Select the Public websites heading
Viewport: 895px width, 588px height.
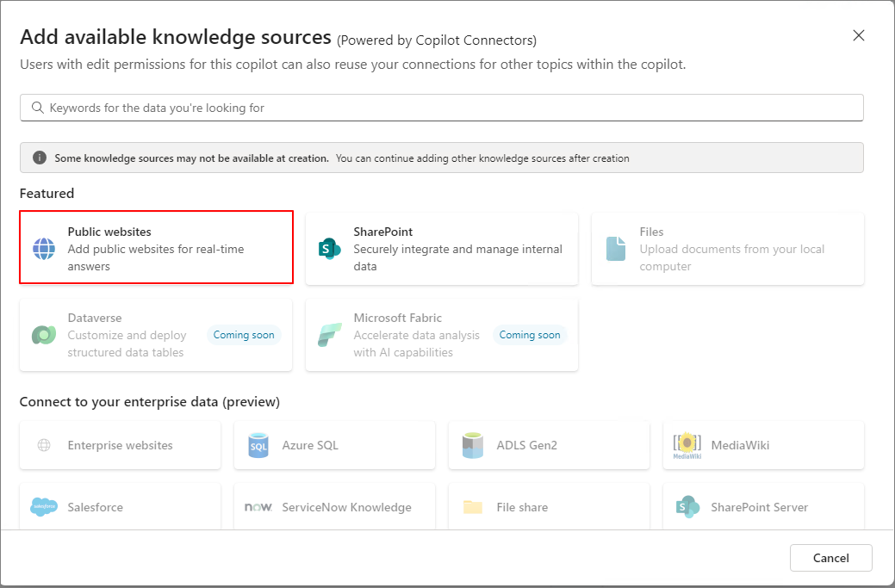tap(109, 232)
